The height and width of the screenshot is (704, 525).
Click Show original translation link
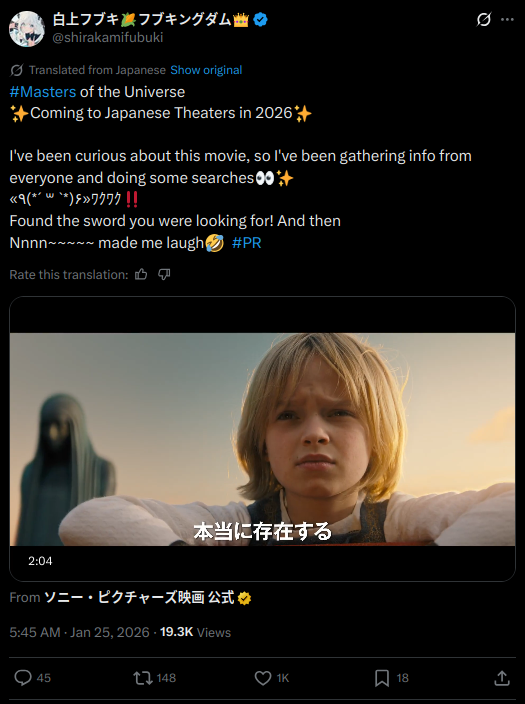point(206,70)
